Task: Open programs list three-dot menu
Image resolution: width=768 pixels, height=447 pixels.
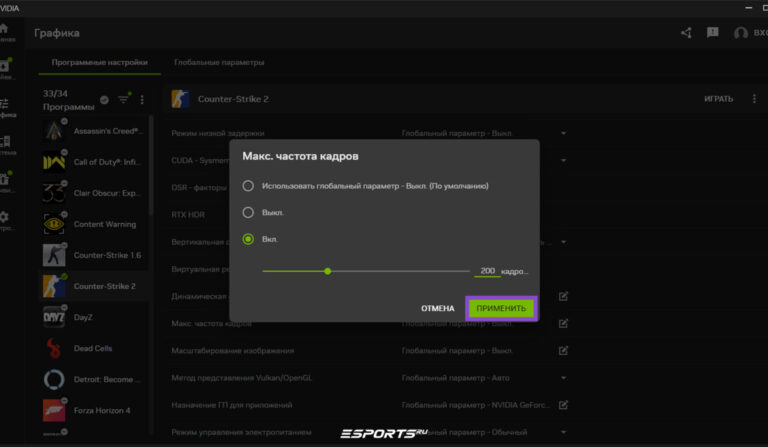Action: 142,99
